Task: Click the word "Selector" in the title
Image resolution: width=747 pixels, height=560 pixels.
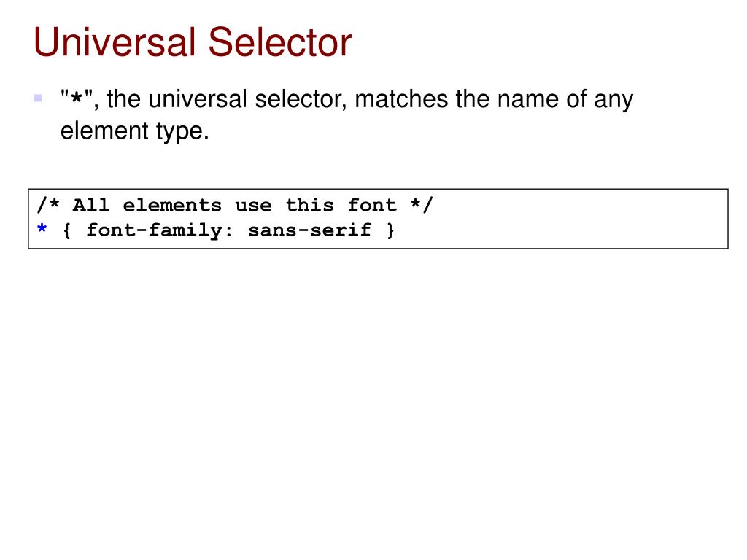Action: point(280,42)
